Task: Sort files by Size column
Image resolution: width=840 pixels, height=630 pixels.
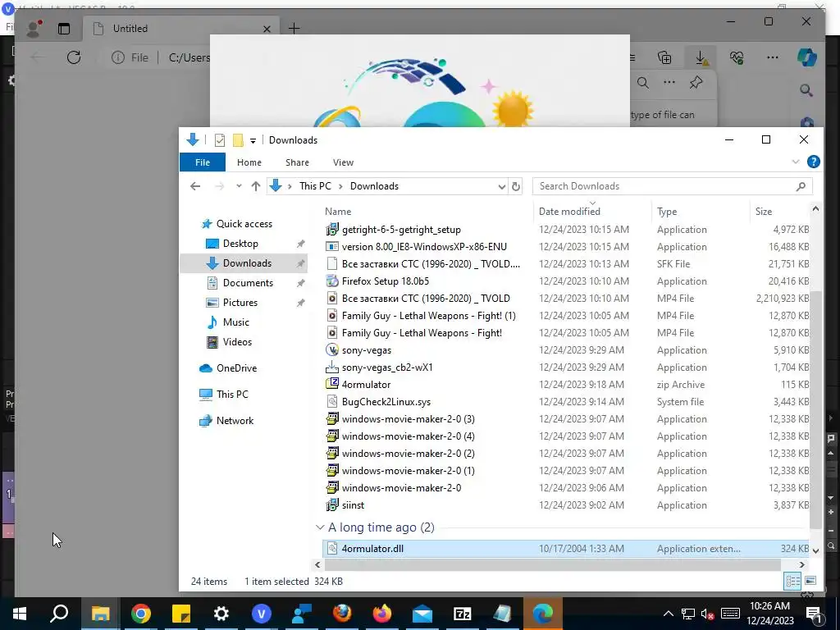Action: pyautogui.click(x=764, y=212)
